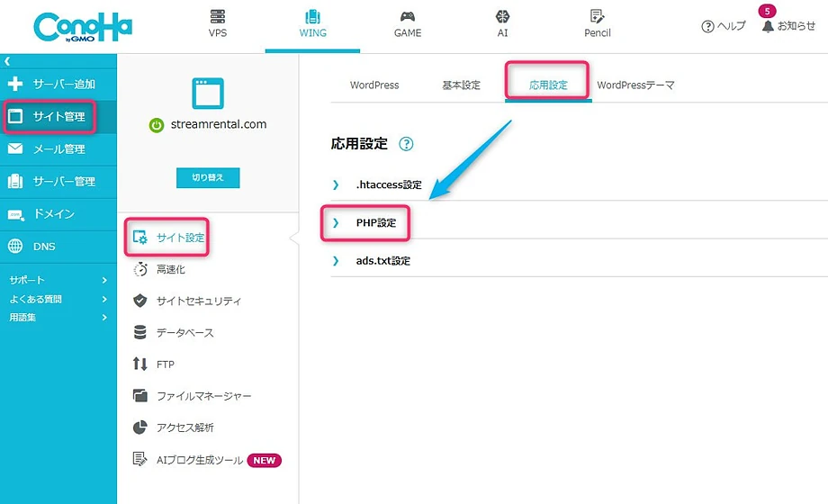Click the stopwatch icon for 高速化
This screenshot has width=828, height=504.
tap(139, 269)
